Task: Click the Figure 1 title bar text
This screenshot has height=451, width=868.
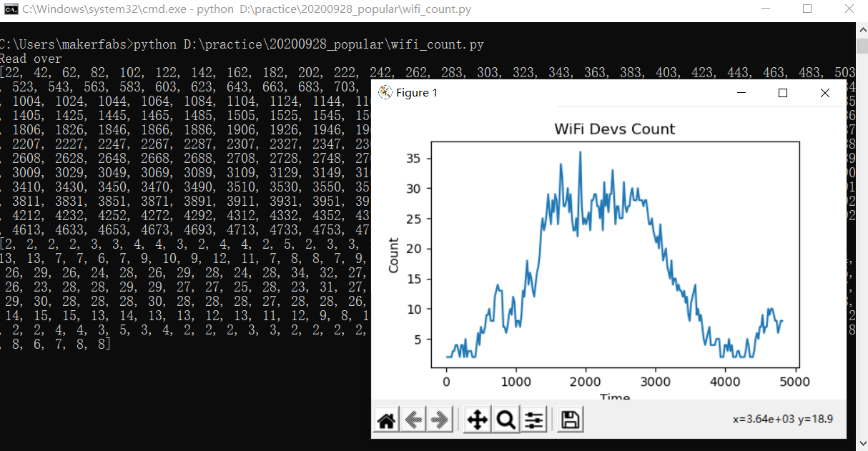Action: [418, 93]
